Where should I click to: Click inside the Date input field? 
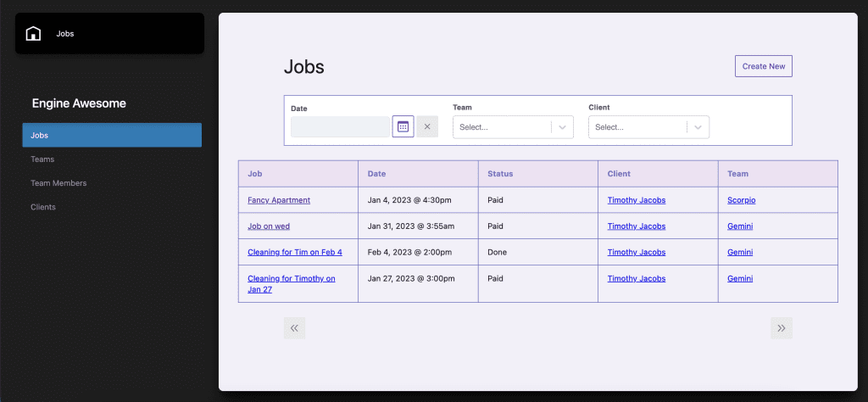tap(340, 127)
